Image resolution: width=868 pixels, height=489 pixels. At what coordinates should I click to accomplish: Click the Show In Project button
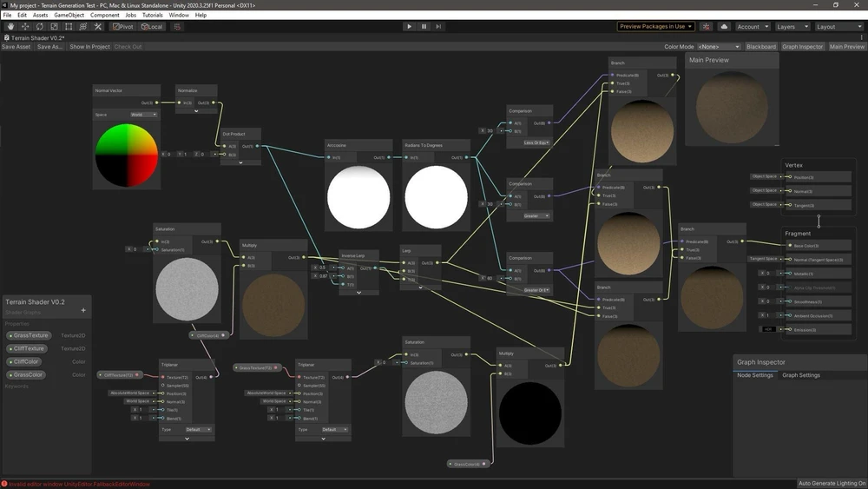click(x=89, y=47)
